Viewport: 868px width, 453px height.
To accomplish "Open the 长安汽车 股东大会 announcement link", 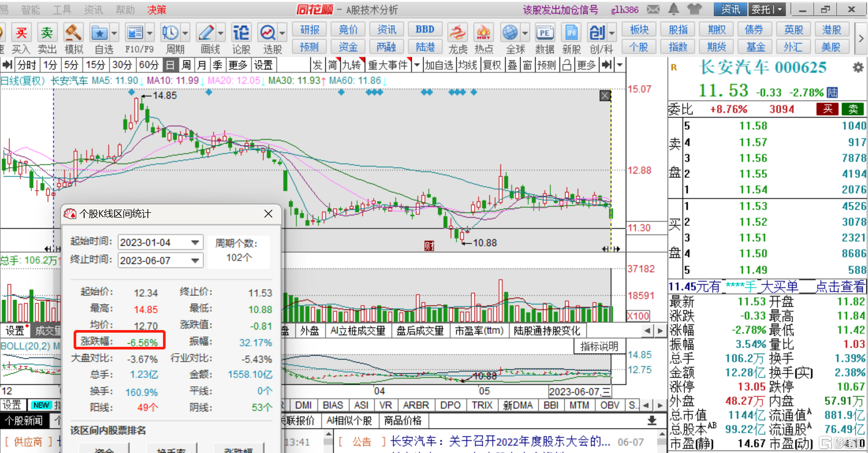I will 501,441.
